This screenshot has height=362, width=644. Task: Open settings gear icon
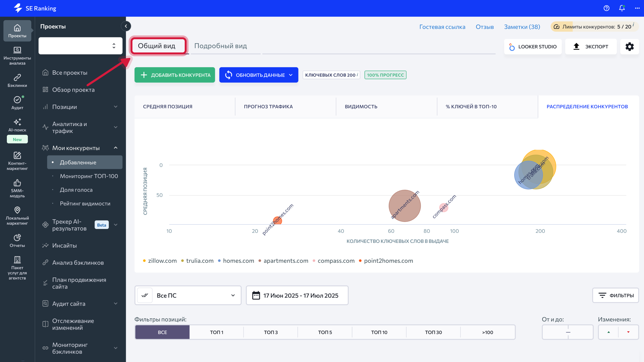pyautogui.click(x=629, y=47)
